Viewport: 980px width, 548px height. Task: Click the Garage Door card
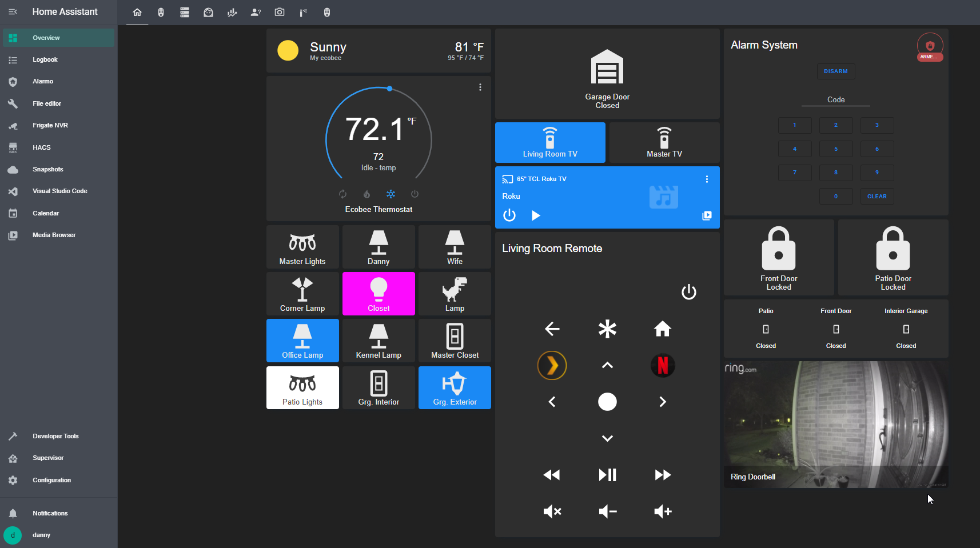607,74
